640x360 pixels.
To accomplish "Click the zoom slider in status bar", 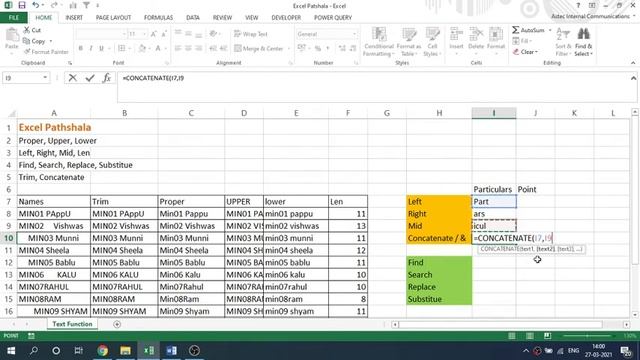I will pos(588,336).
